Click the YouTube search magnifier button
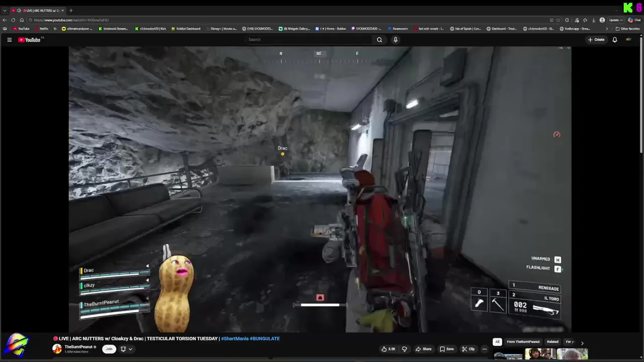The height and width of the screenshot is (362, 644). (x=379, y=40)
